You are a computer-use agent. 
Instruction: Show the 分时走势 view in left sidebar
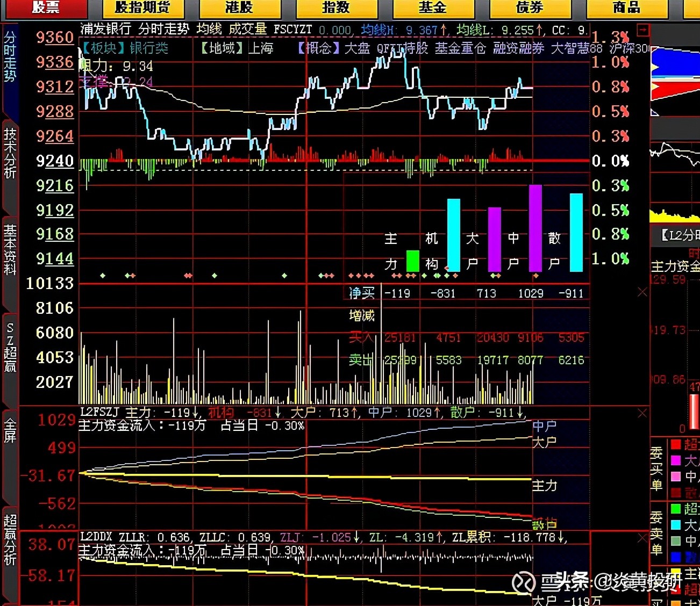10,56
